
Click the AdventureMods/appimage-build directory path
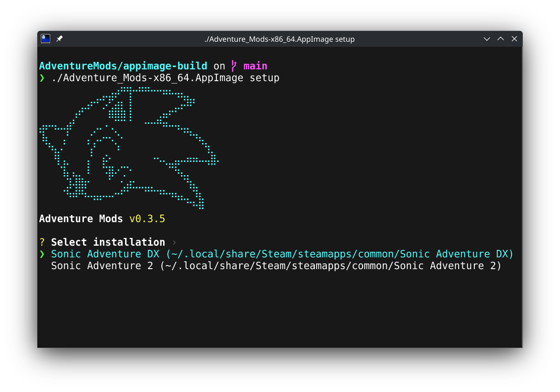(123, 66)
